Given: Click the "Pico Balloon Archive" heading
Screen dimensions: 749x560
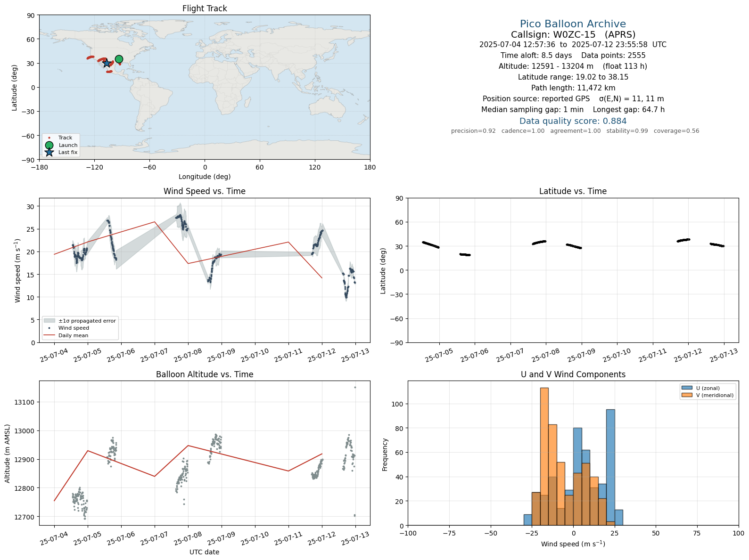Looking at the screenshot, I should coord(573,24).
